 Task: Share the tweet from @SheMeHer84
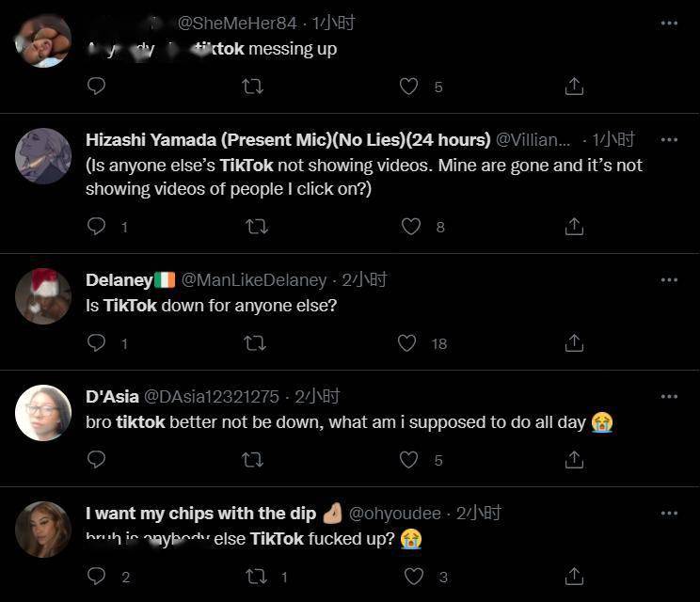click(574, 87)
